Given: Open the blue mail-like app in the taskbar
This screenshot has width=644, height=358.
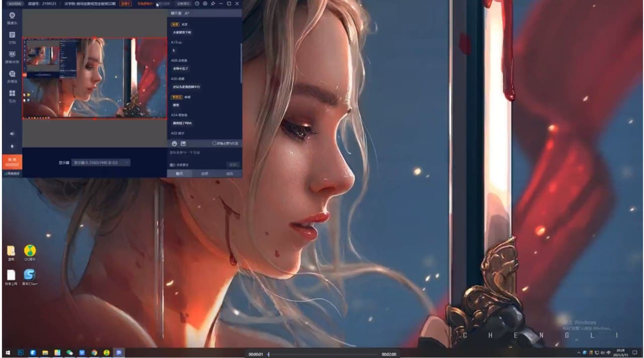Looking at the screenshot, I should click(x=82, y=353).
